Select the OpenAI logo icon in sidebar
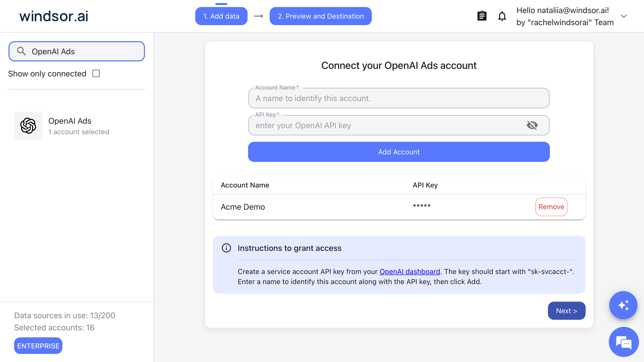Screen dimensions: 644x362 pyautogui.click(x=28, y=126)
